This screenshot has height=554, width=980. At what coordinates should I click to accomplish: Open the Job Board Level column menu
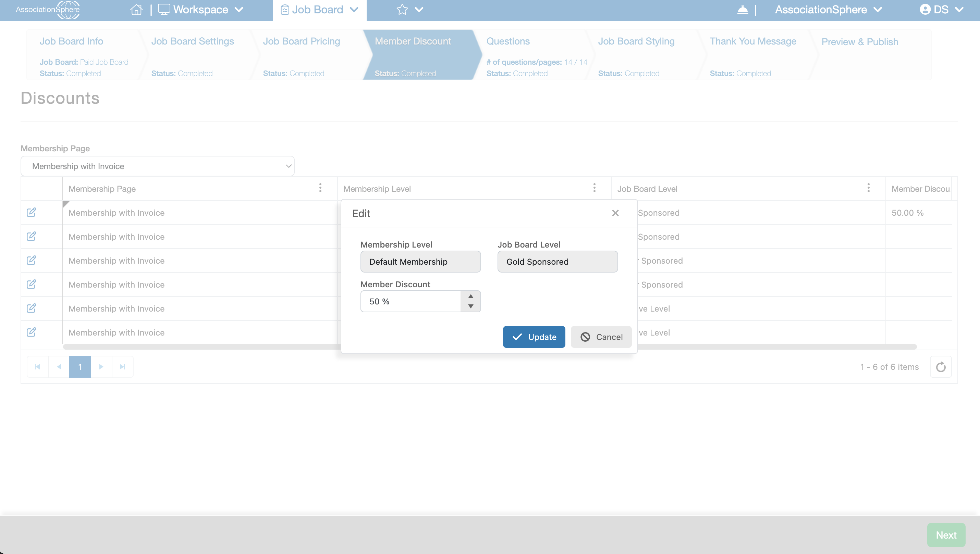pos(868,188)
